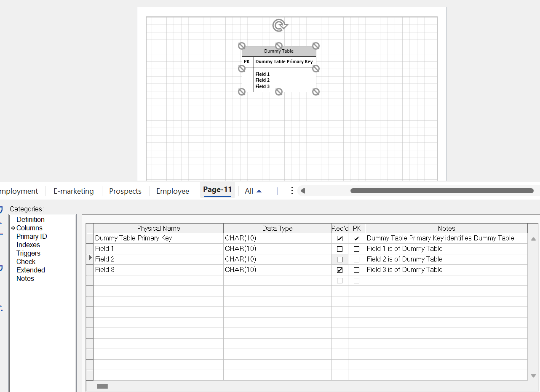Screen dimensions: 540x392
Task: Open the Triggers category
Action: coord(28,253)
